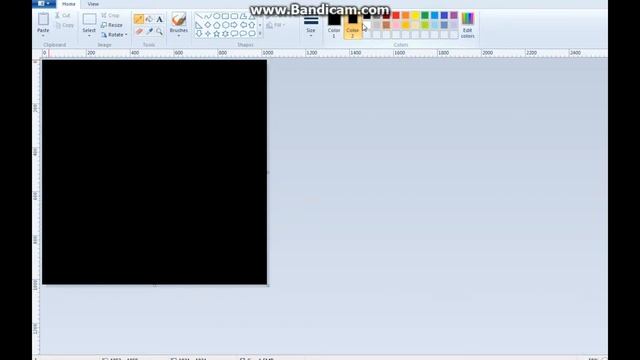Select the Eraser tool
Viewport: 640px width, 360px height.
click(x=139, y=31)
